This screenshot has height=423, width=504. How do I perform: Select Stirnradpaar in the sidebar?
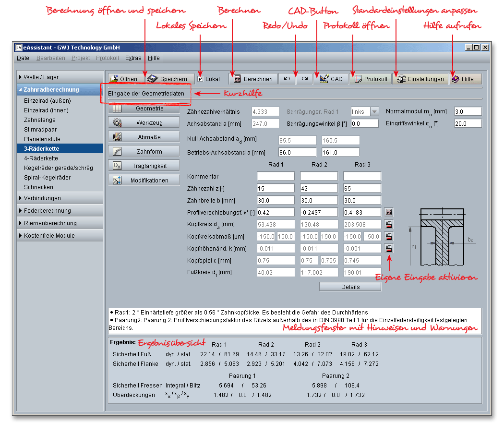pyautogui.click(x=40, y=130)
